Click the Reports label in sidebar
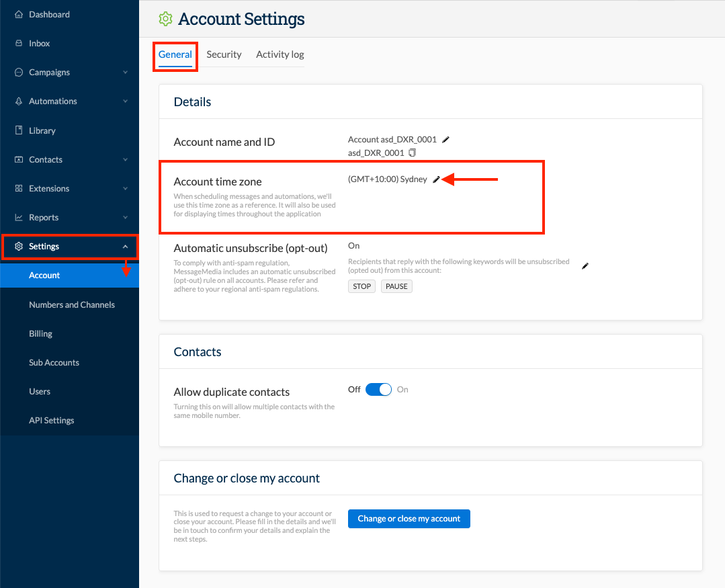Image resolution: width=725 pixels, height=588 pixels. point(44,217)
